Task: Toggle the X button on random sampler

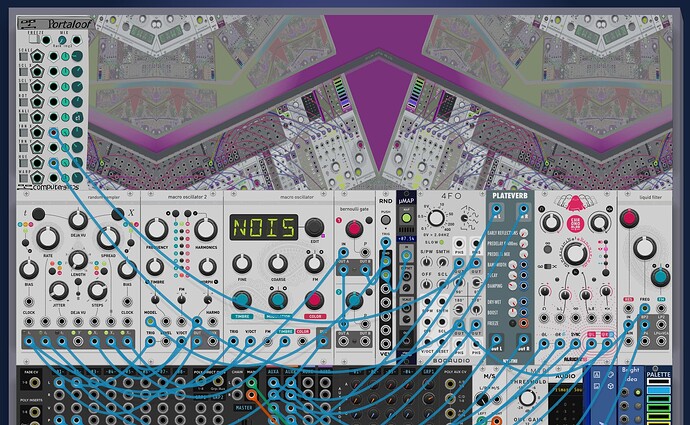Action: (x=117, y=214)
